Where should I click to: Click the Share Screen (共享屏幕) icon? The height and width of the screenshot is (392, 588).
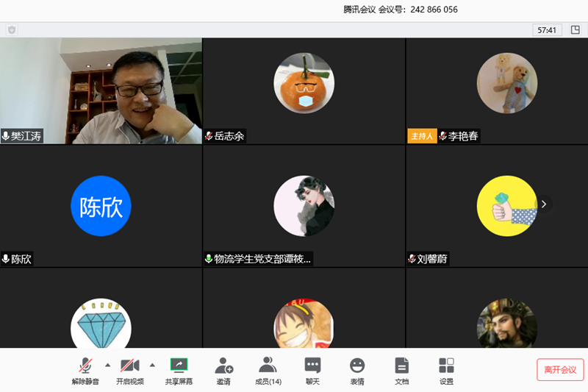[x=179, y=366]
